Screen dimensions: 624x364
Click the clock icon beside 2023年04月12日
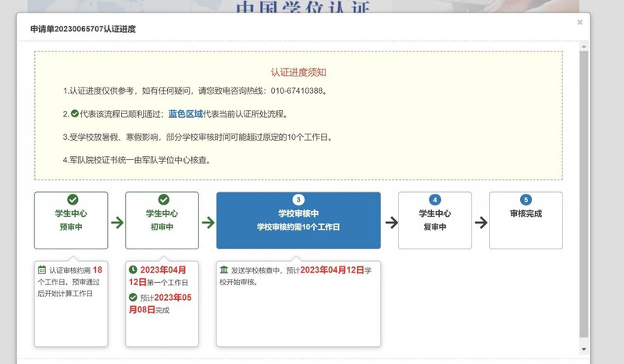click(133, 270)
